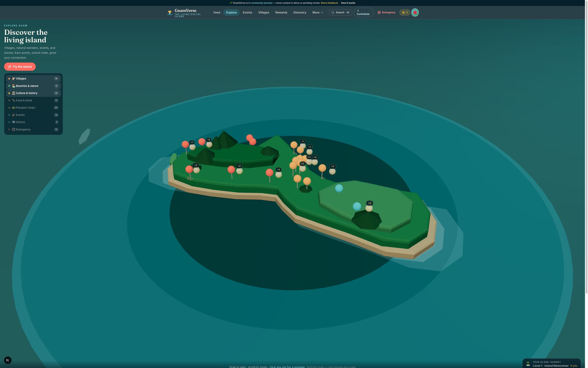588x368 pixels.
Task: Click the star points badge showing 0
Action: click(404, 12)
